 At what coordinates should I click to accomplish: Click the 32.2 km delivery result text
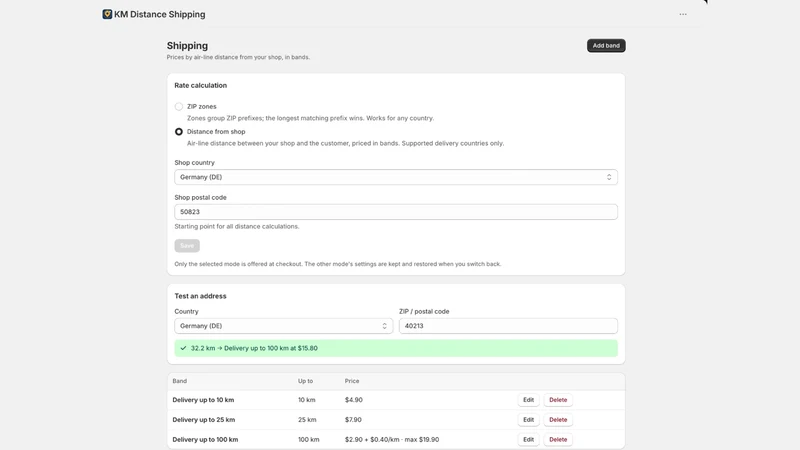pos(254,348)
